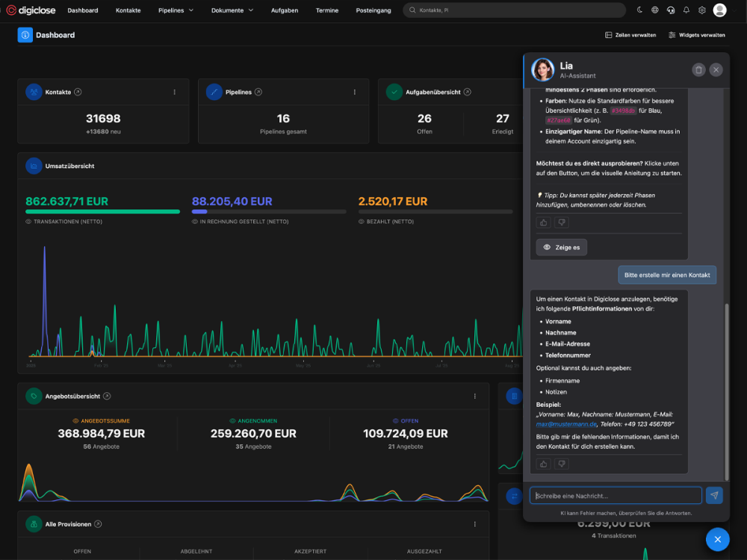Open Pipelines widget three-dot menu
Viewport: 747px width, 560px height.
[x=354, y=92]
